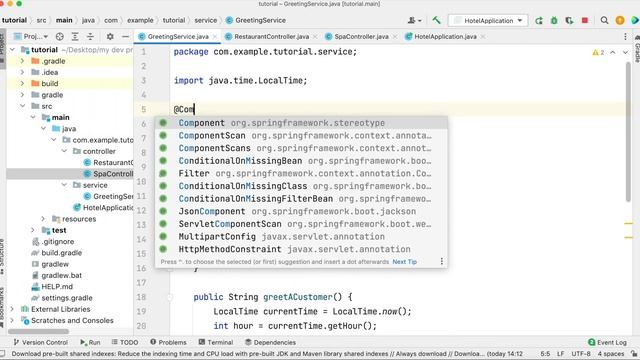Open the Run tool window
The height and width of the screenshot is (360, 640).
[x=90, y=342]
